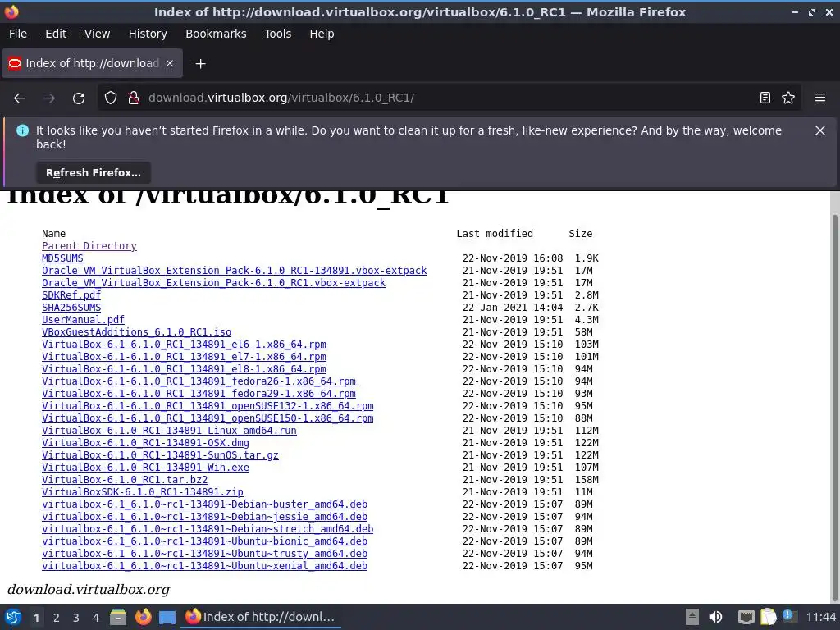
Task: Reload the page with the refresh icon
Action: [79, 98]
